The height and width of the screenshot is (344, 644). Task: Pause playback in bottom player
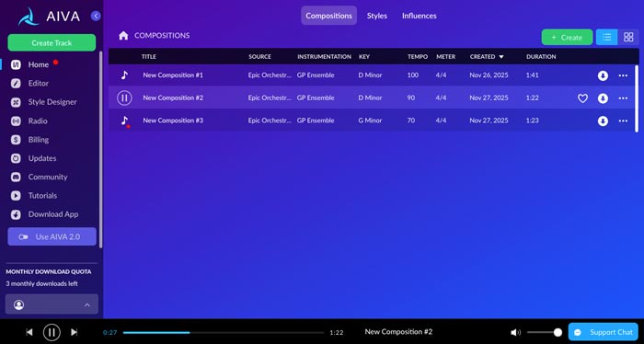coord(52,332)
